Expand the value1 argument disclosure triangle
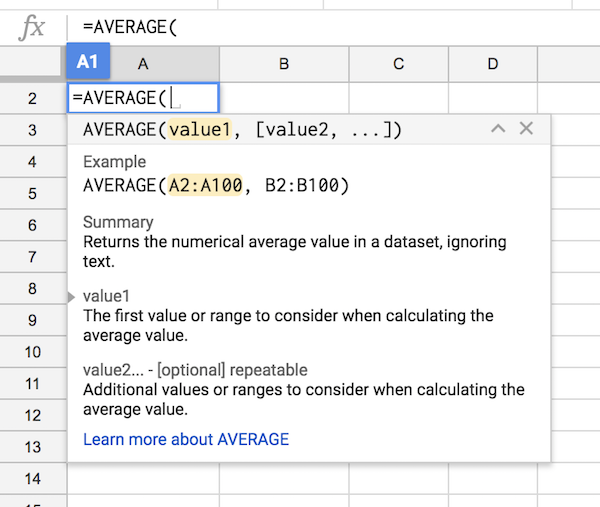This screenshot has width=600, height=507. tap(71, 297)
